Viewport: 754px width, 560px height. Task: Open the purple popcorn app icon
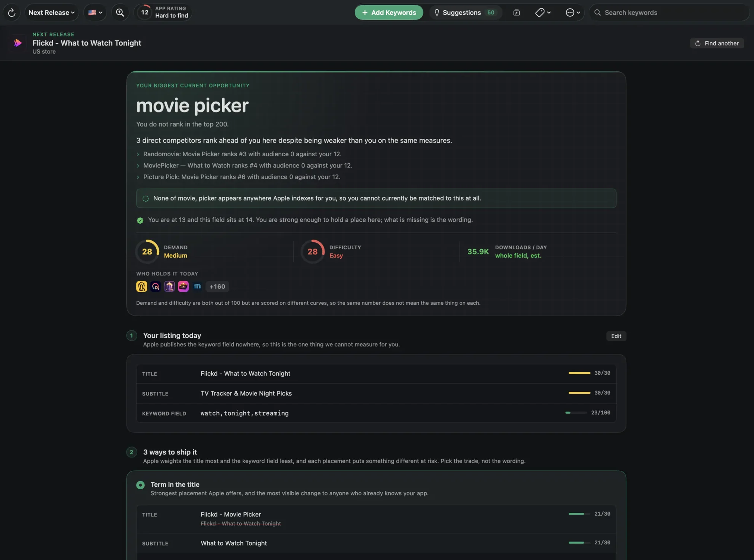[x=169, y=287]
